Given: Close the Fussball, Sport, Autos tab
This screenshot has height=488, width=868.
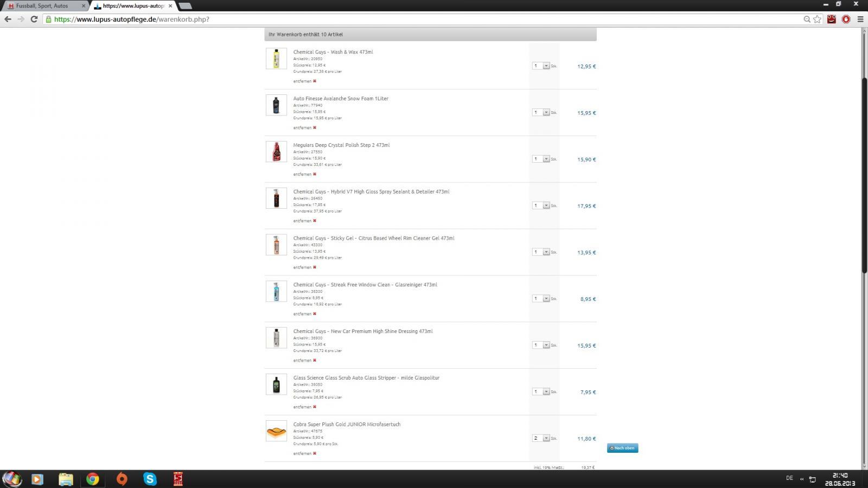Looking at the screenshot, I should (84, 6).
